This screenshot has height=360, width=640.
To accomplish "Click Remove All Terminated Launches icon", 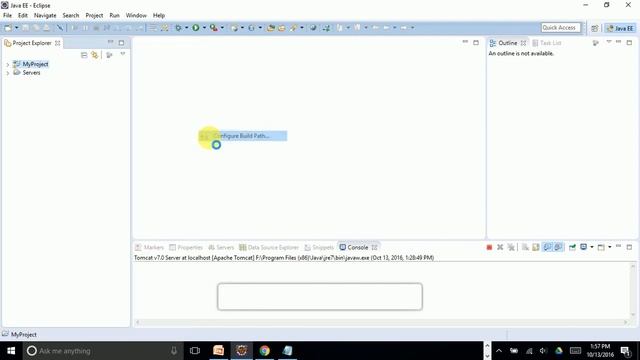I will (511, 247).
